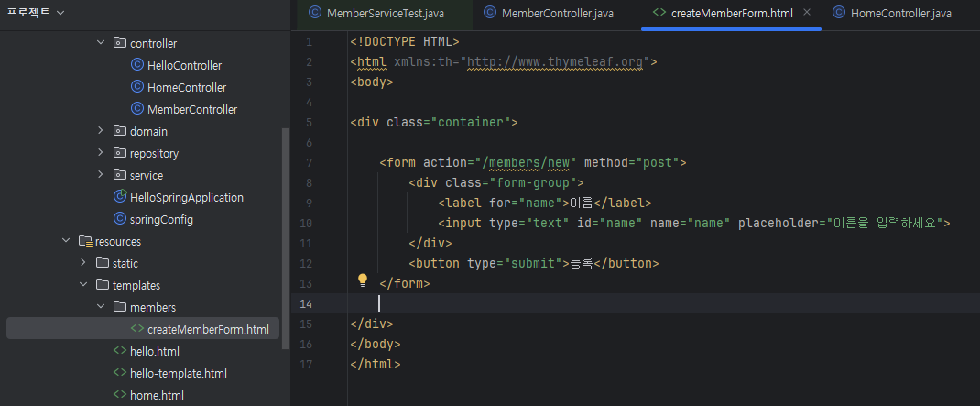Image resolution: width=980 pixels, height=406 pixels.
Task: Click the members folder icon
Action: 120,307
